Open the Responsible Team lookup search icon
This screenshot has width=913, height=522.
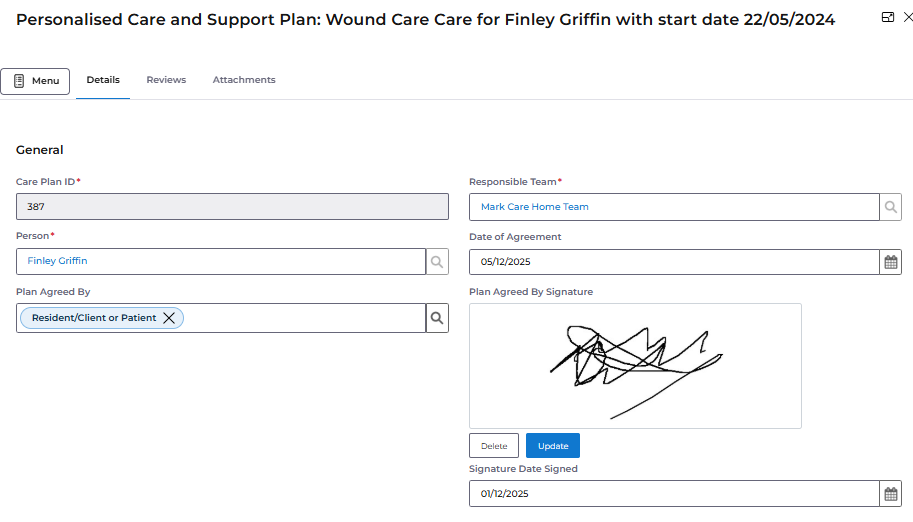[x=890, y=207]
